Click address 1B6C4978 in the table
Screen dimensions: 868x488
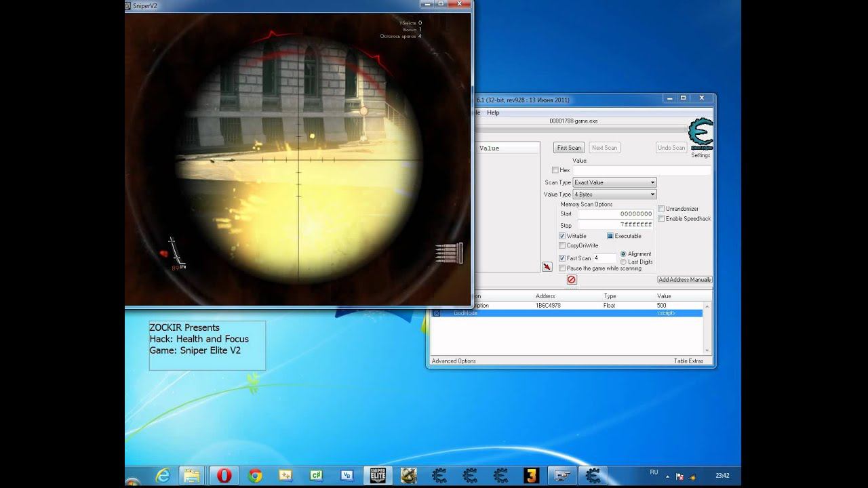click(x=548, y=306)
